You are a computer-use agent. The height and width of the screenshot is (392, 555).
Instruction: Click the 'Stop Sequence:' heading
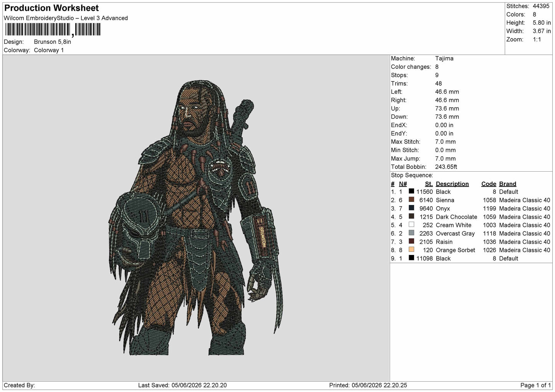pos(412,175)
